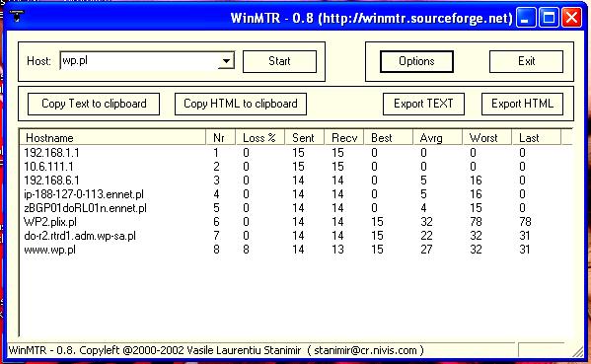591x364 pixels.
Task: Click Copy Text to clipboard
Action: [94, 104]
